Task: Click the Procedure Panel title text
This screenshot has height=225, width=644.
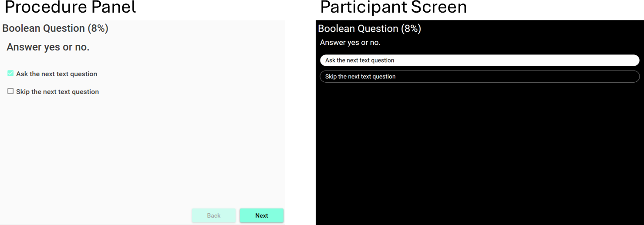Action: 70,7
